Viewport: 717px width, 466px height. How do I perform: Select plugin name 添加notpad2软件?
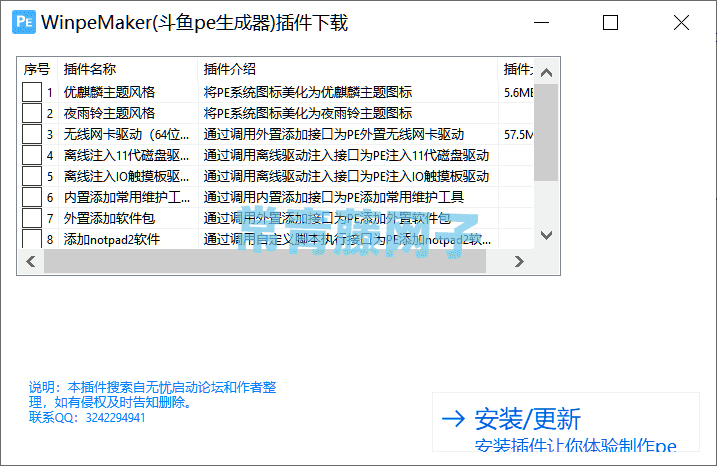[x=112, y=239]
